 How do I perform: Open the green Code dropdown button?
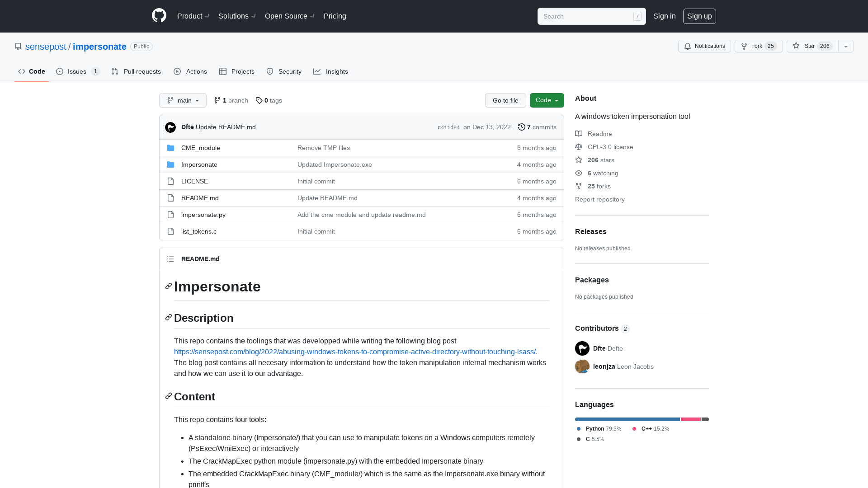pos(547,100)
